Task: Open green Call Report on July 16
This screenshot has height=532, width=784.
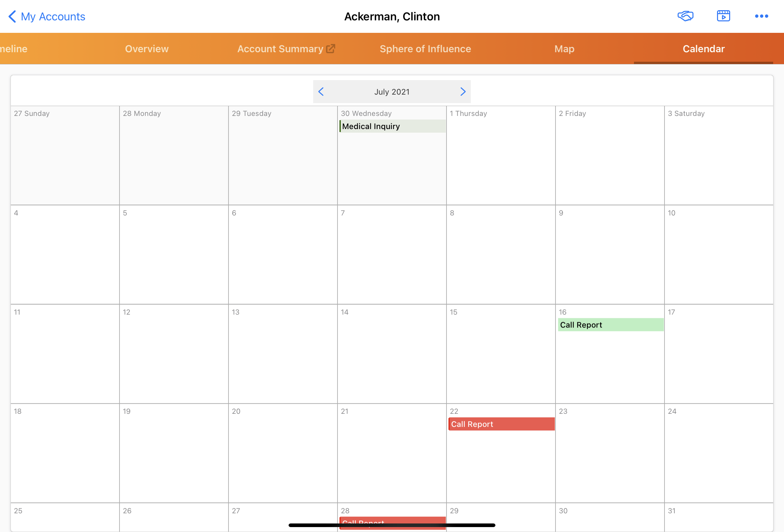Action: (610, 325)
